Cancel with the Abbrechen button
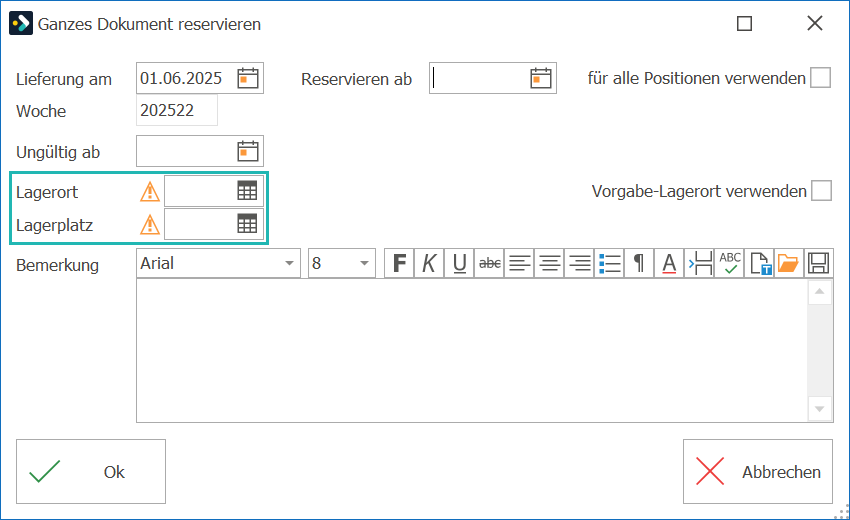 point(757,471)
